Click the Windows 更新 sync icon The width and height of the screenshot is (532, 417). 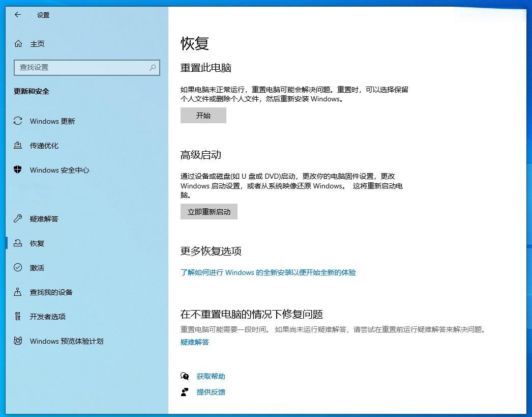[18, 121]
